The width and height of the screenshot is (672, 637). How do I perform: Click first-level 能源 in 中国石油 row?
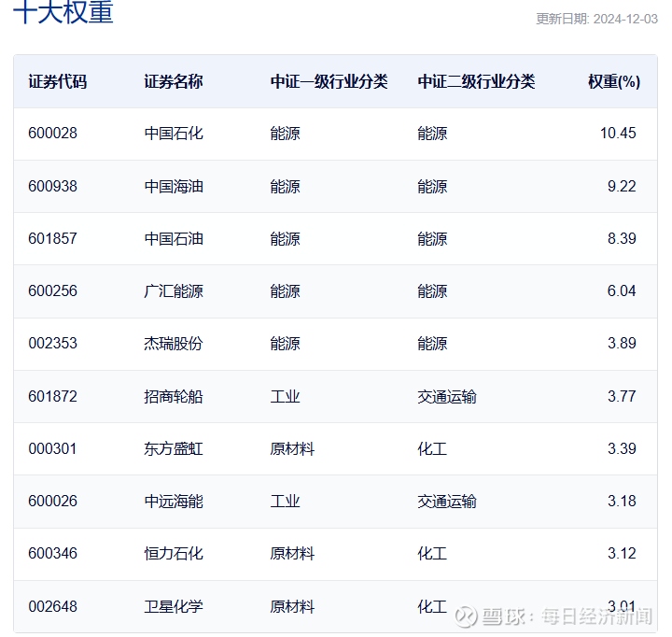(x=285, y=239)
